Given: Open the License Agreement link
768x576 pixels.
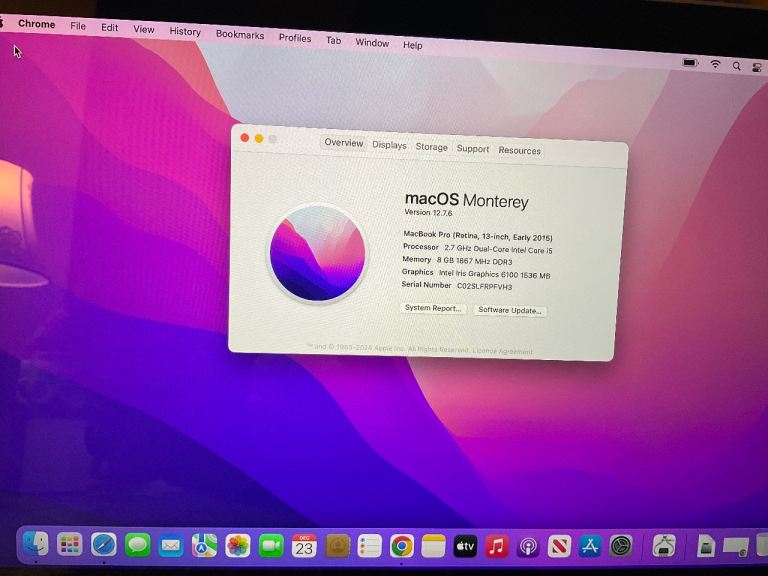Looking at the screenshot, I should [x=503, y=351].
